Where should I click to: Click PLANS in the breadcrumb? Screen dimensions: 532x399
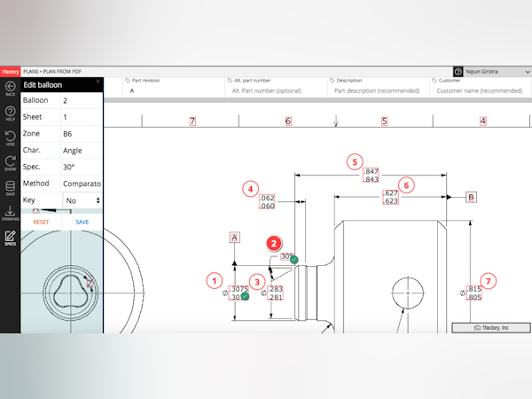pos(31,72)
